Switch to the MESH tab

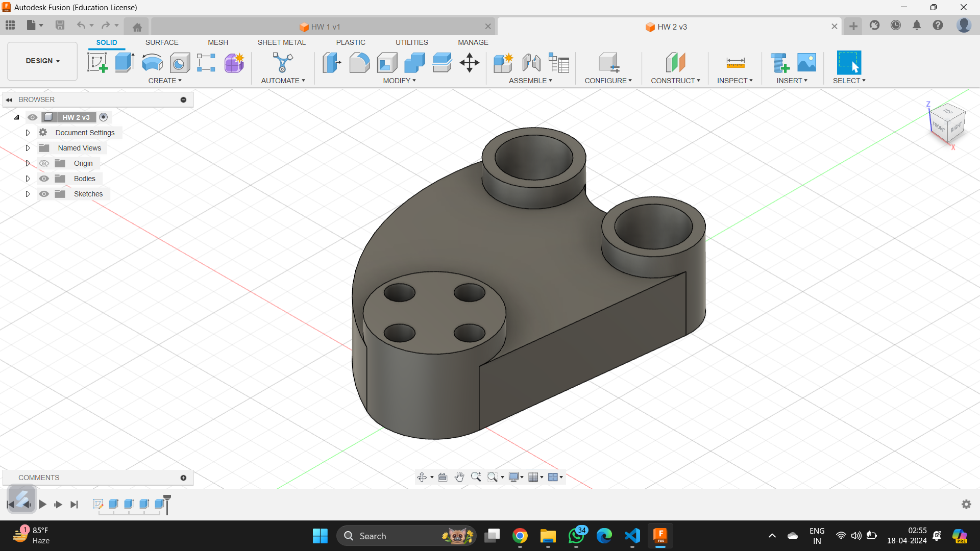point(218,42)
